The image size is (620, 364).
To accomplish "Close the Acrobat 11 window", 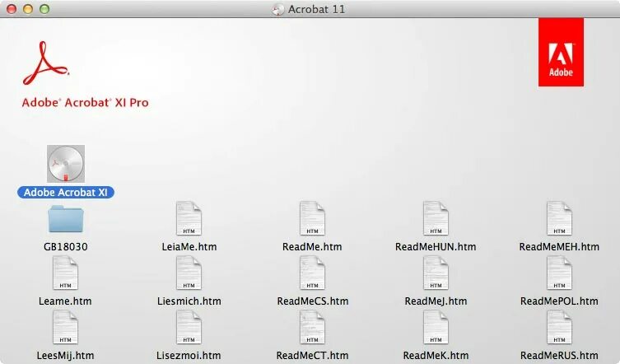I will click(x=12, y=9).
